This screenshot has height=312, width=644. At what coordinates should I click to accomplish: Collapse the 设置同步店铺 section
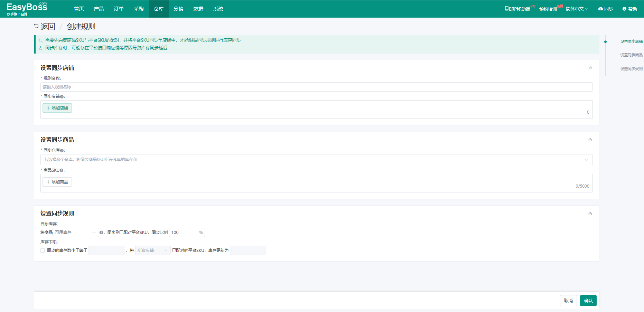click(x=590, y=68)
